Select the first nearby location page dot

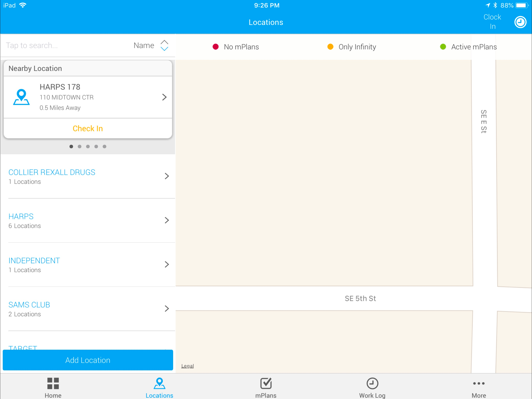(71, 147)
